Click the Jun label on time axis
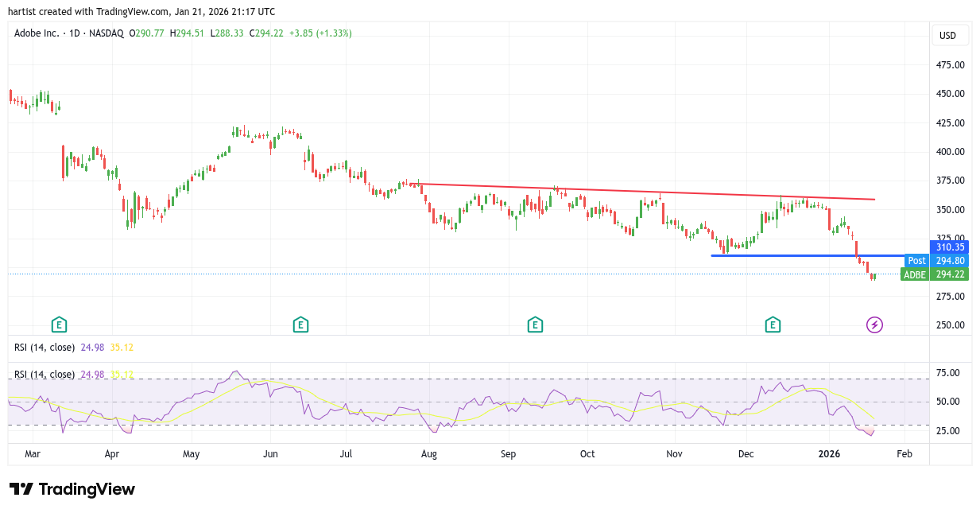The image size is (980, 513). point(270,454)
